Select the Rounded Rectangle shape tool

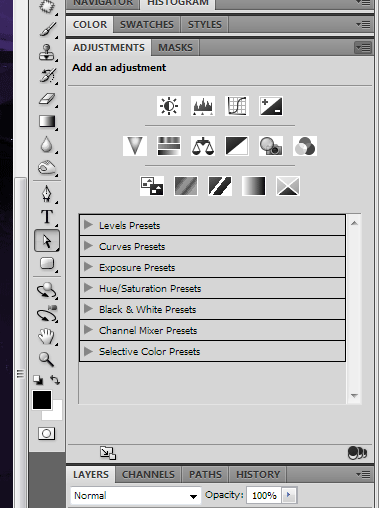coord(47,263)
